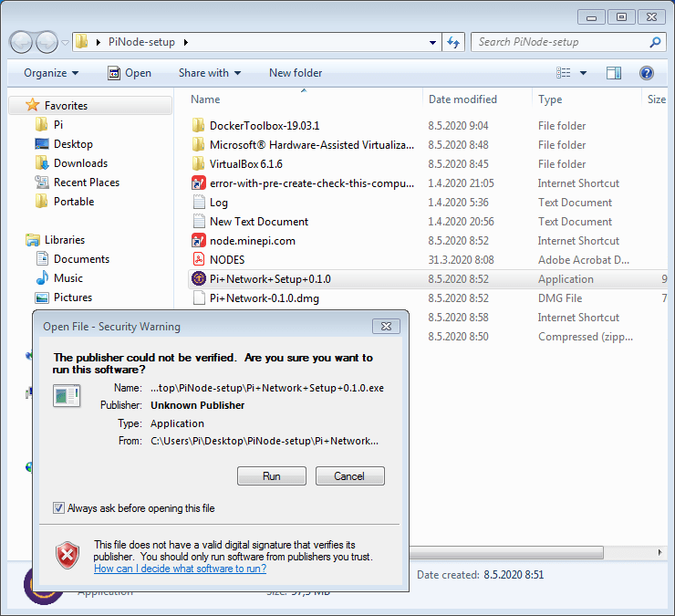Select the node.minepi.com shortcut icon
675x616 pixels.
click(199, 240)
